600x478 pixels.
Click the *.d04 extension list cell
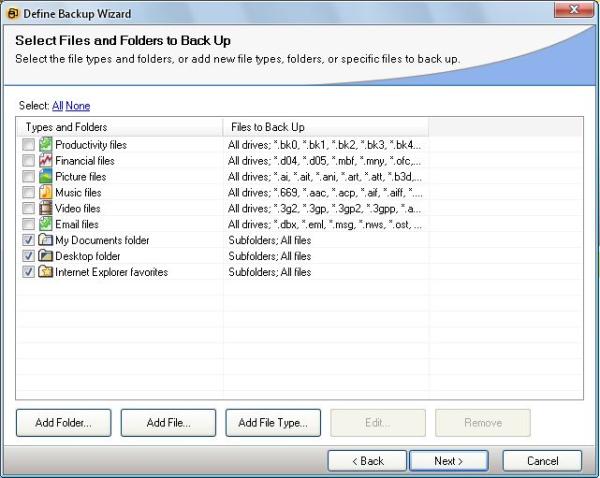pyautogui.click(x=324, y=161)
